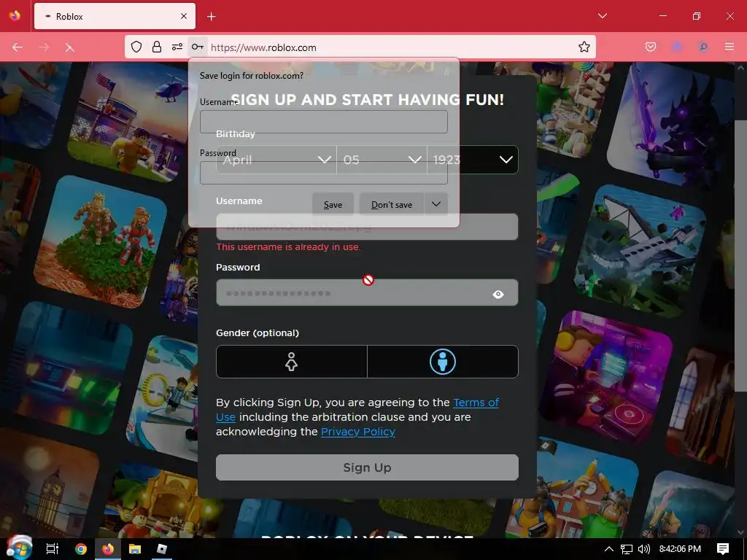Open the notification center icon

723,549
